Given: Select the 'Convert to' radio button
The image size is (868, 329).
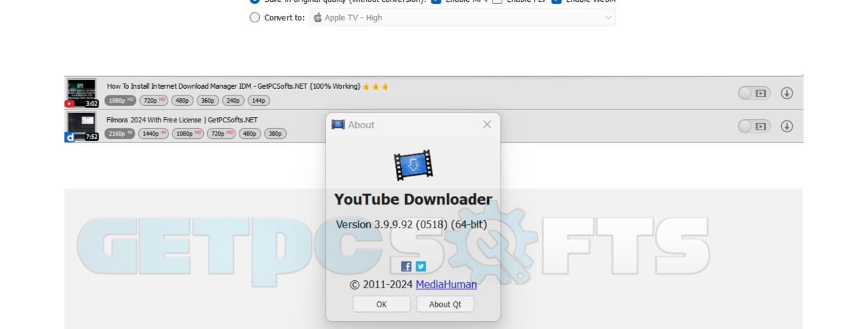Looking at the screenshot, I should tap(255, 18).
